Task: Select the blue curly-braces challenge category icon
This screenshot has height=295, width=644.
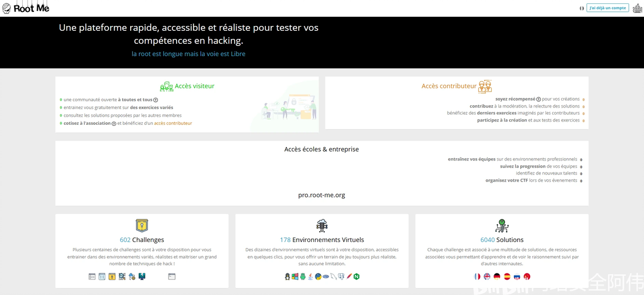Action: 102,277
